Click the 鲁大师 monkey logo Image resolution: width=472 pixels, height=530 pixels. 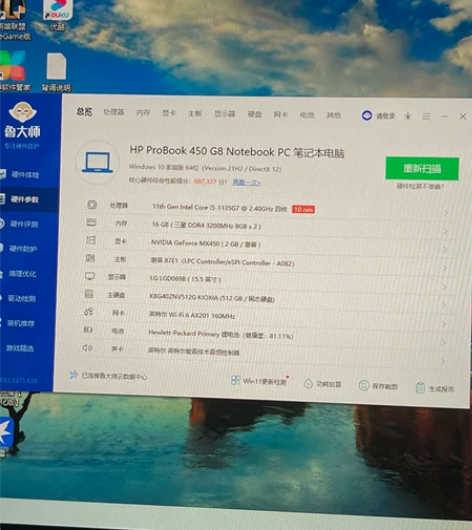(x=22, y=112)
